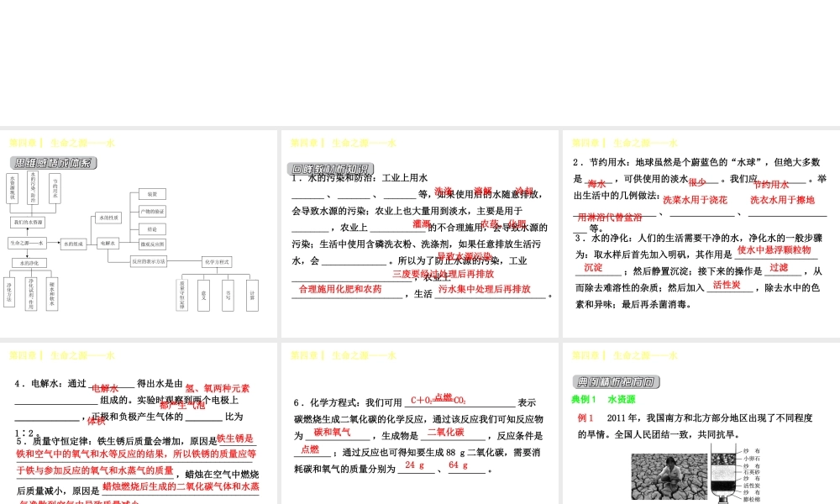Click the 水的组成 mind map node
Image resolution: width=840 pixels, height=504 pixels.
pos(73,244)
